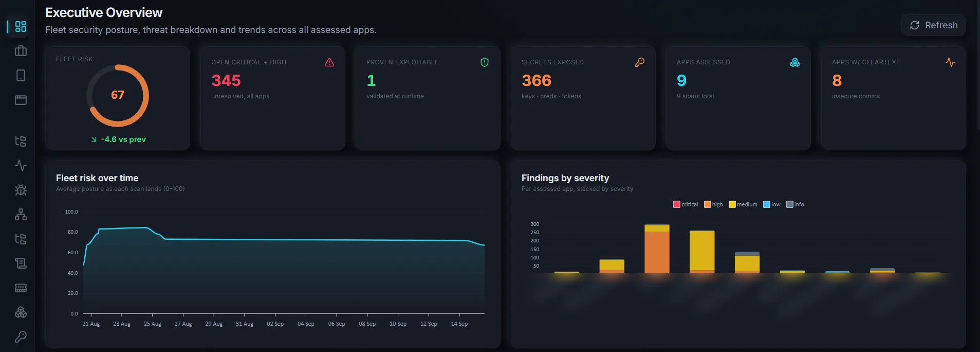
Task: Toggle the medium severity legend entry
Action: coord(743,204)
